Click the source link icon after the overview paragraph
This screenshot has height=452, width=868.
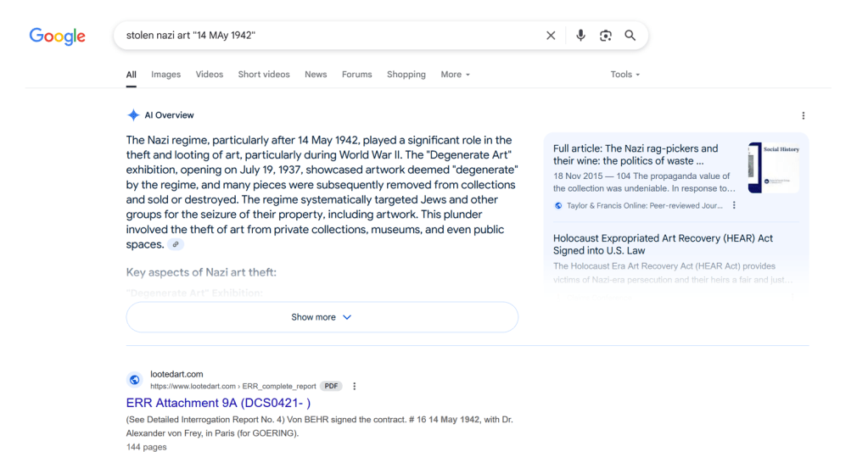[175, 245]
